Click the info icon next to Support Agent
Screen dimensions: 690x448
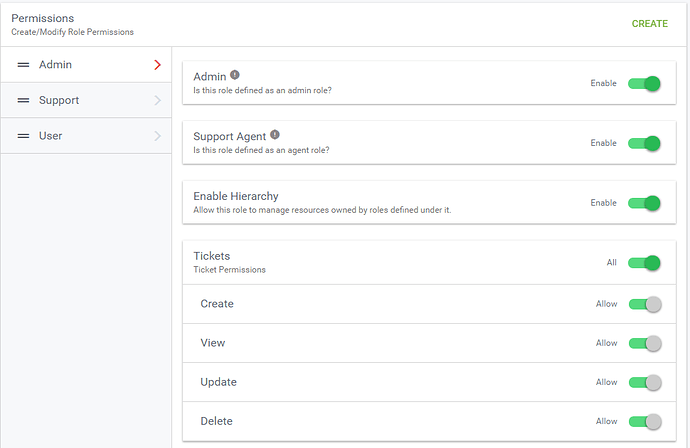tap(275, 135)
